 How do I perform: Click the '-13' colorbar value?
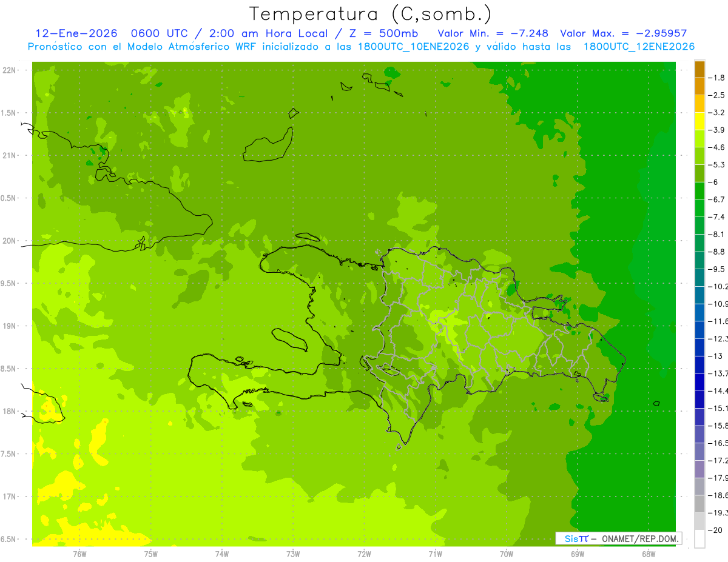click(716, 356)
